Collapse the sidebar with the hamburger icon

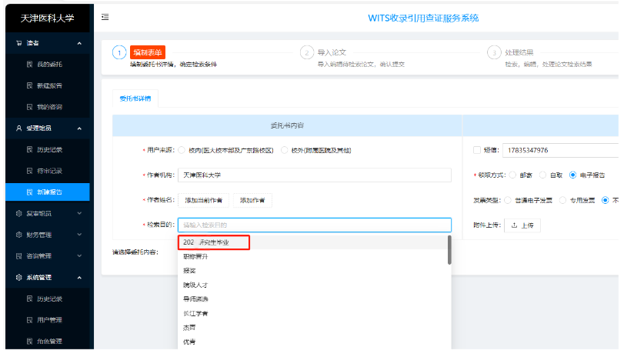click(105, 17)
